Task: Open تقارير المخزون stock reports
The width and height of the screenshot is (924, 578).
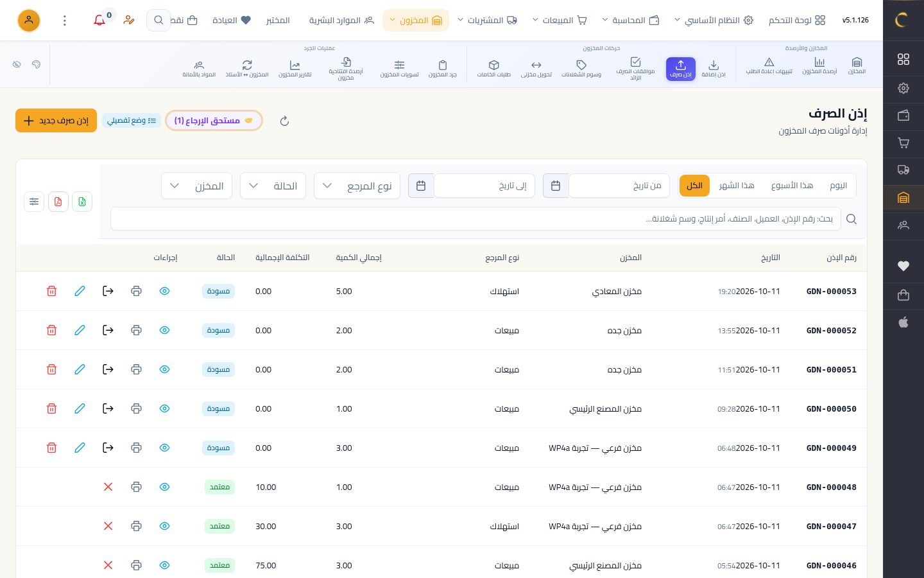Action: pos(295,69)
